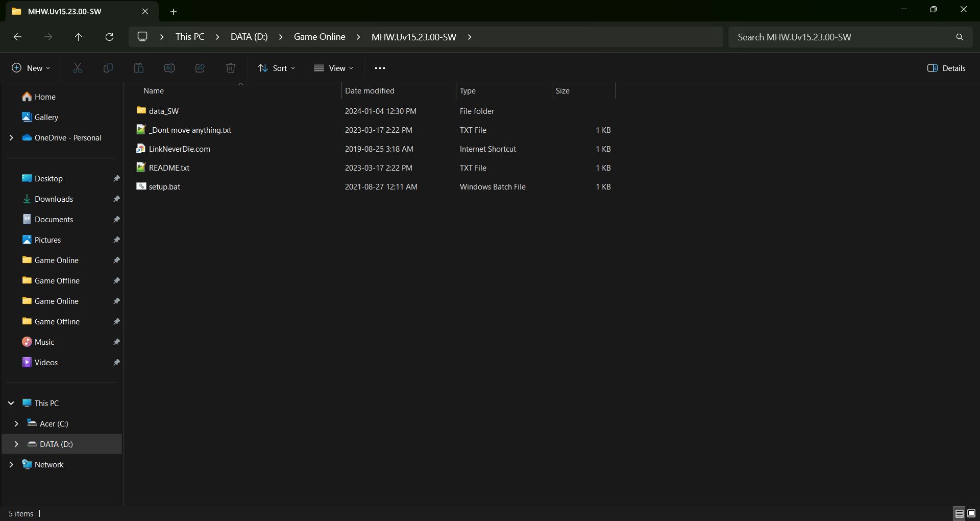Go up one folder level
Image resolution: width=980 pixels, height=521 pixels.
[79, 37]
